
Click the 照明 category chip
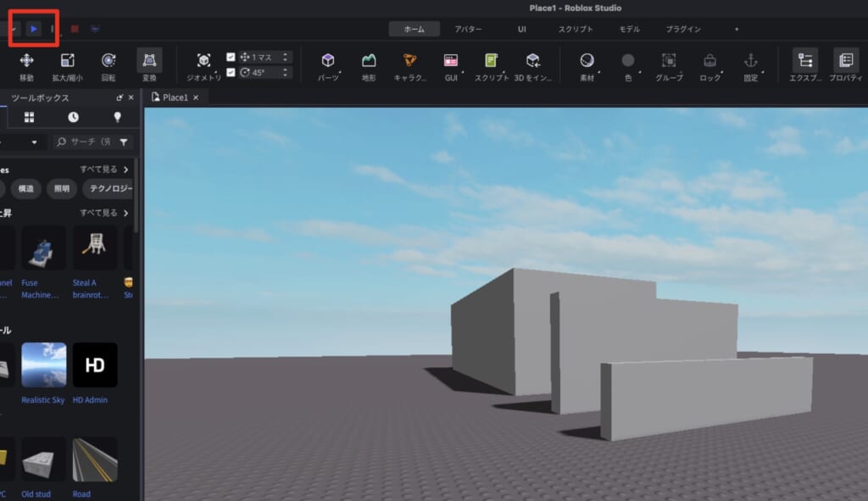coord(62,189)
